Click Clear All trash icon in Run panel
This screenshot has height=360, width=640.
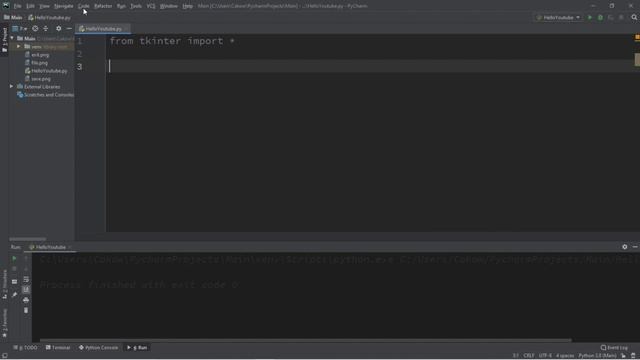[26, 311]
